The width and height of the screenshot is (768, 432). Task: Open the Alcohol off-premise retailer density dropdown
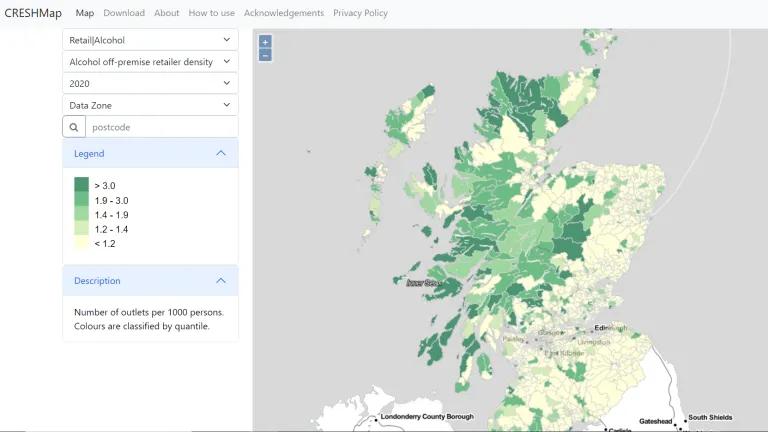tap(150, 62)
